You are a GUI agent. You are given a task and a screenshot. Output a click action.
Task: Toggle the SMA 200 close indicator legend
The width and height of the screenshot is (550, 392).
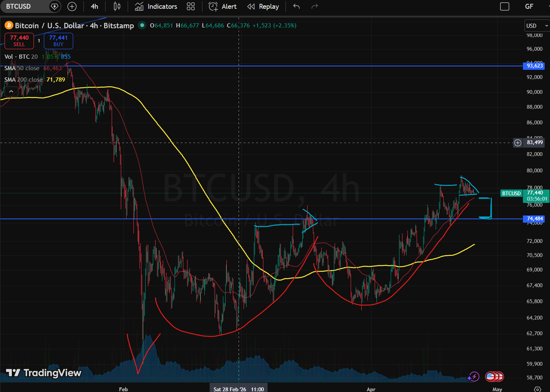tap(24, 80)
